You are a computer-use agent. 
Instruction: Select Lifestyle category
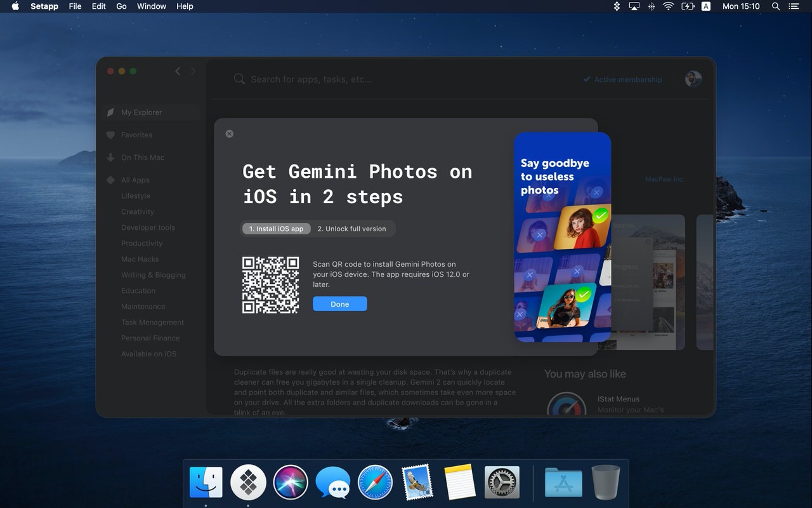point(136,196)
